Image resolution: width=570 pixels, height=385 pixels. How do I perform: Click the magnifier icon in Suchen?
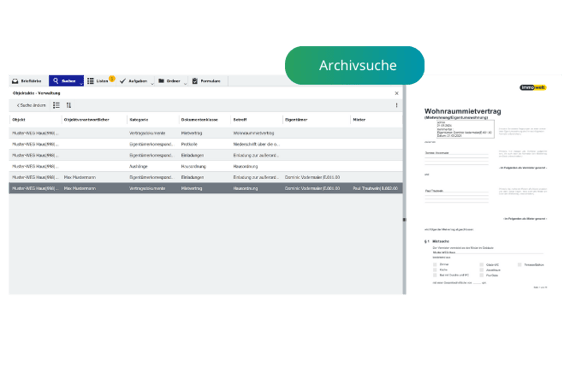click(x=56, y=81)
